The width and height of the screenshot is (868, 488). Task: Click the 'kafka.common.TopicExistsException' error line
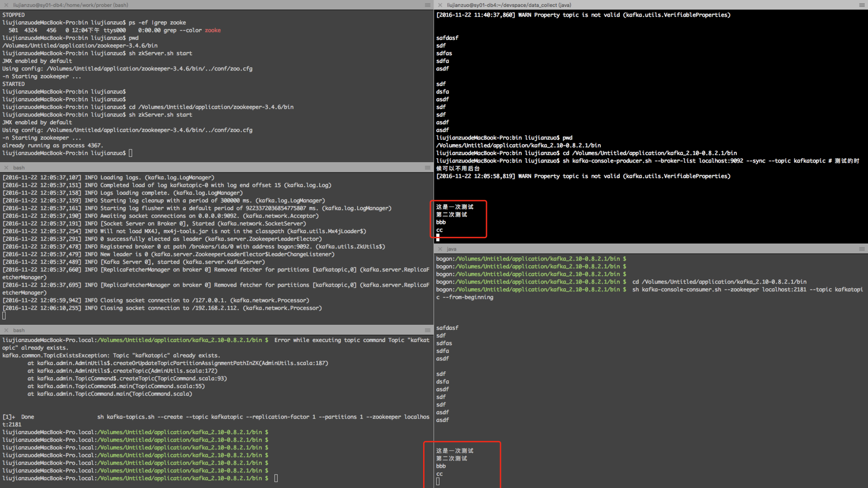tap(111, 356)
